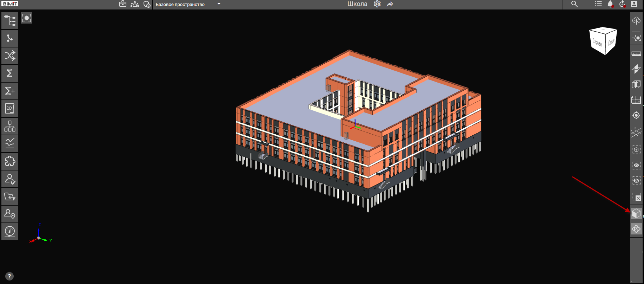Open the model structure tree panel
The image size is (644, 284).
pos(10,21)
